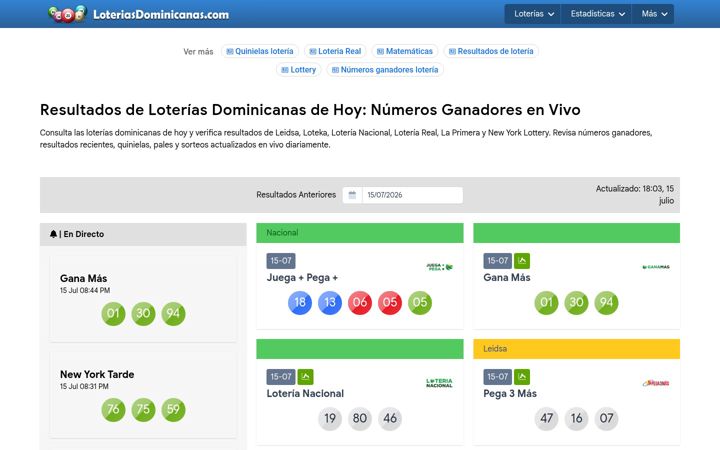Click the calendar icon by date field

click(352, 195)
